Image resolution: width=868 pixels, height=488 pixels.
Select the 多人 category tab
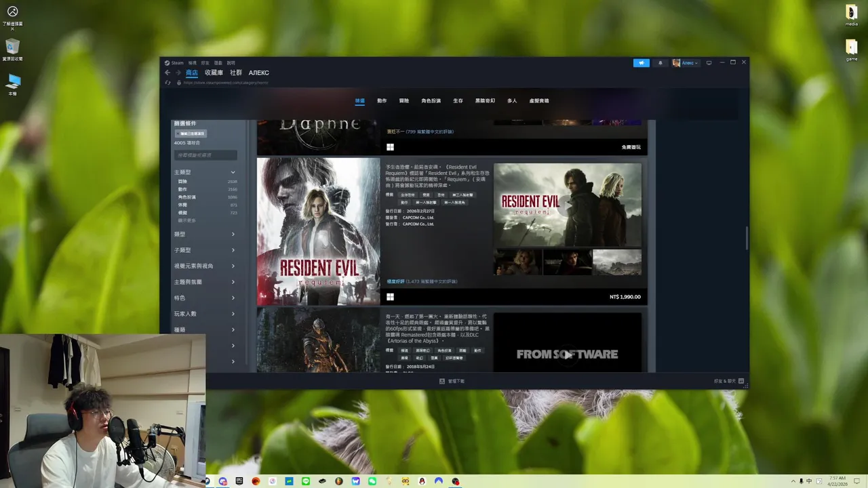coord(512,100)
